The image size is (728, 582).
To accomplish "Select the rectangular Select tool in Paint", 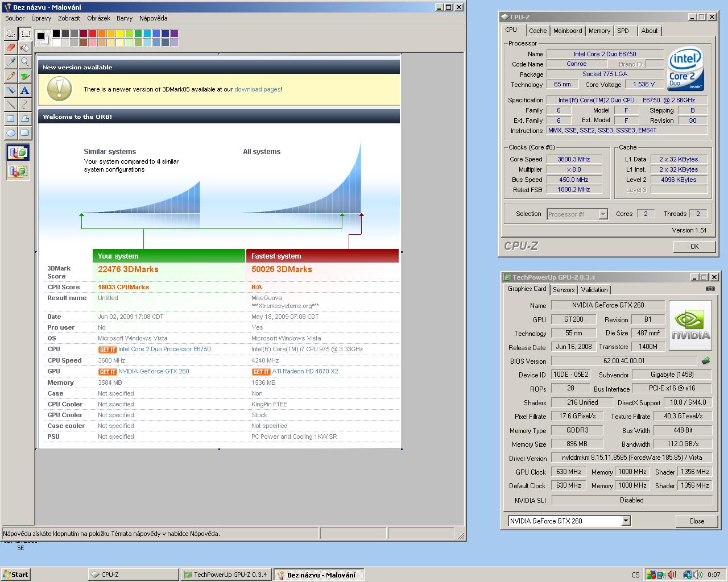I will coord(24,34).
